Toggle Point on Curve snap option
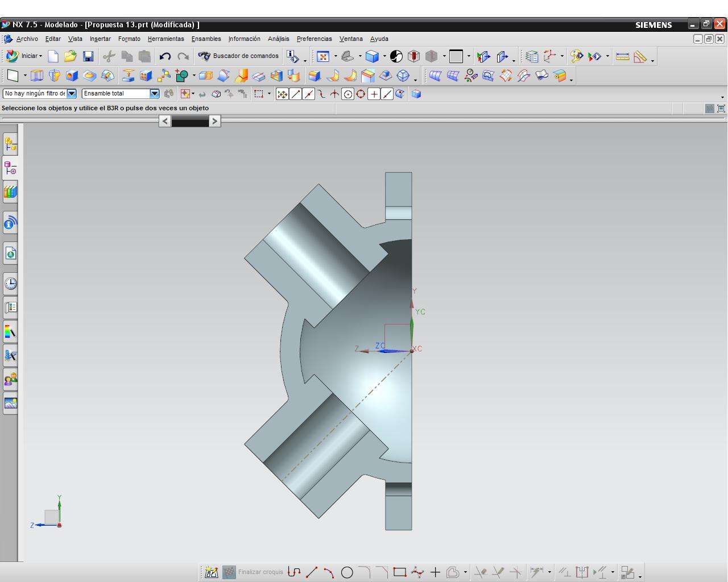Screen dimensions: 728x582 tap(387, 94)
